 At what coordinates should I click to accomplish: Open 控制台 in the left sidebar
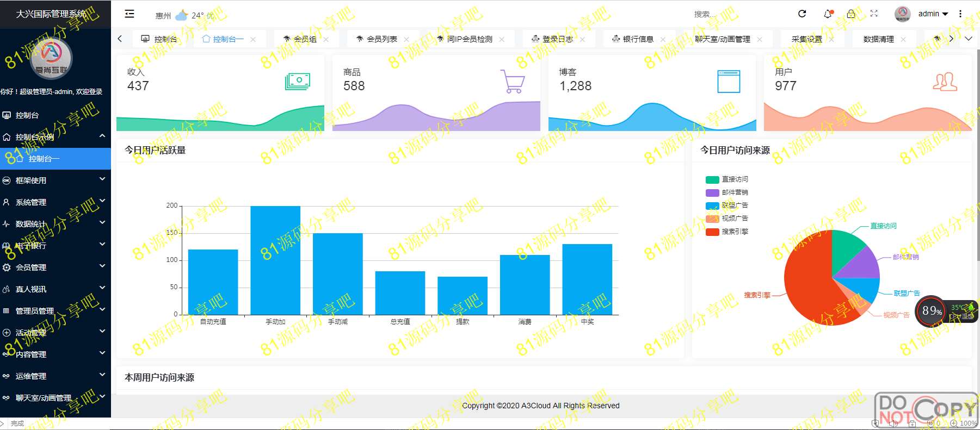coord(27,115)
